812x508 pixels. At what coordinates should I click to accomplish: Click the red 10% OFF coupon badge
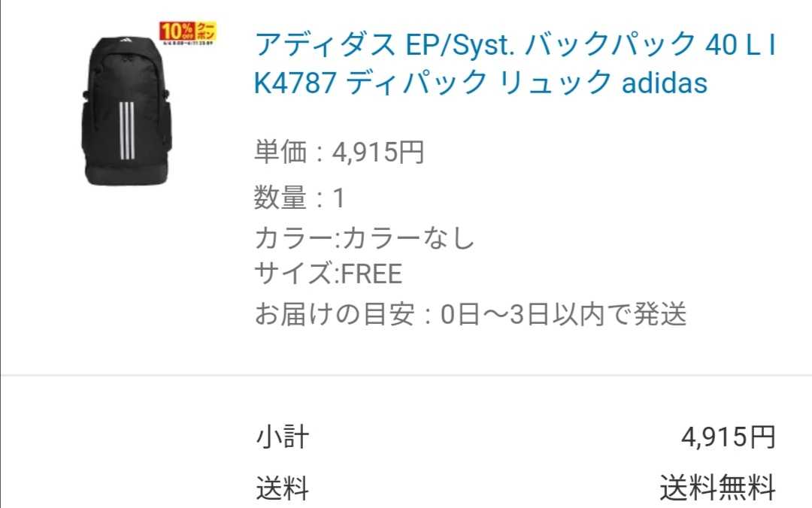[177, 31]
